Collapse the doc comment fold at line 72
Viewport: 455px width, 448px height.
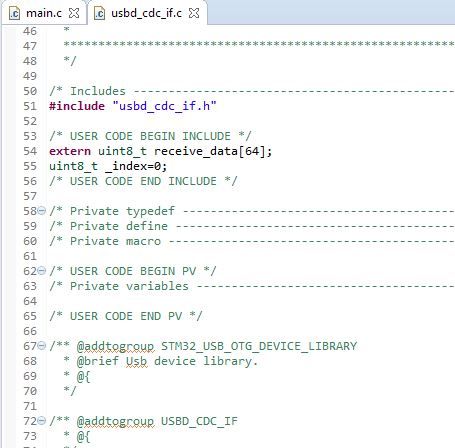pyautogui.click(x=42, y=421)
